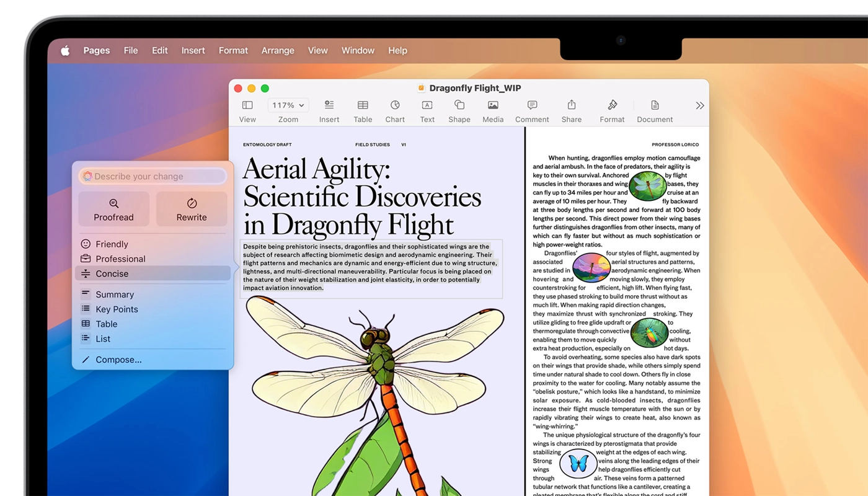Viewport: 868px width, 496px height.
Task: Open the Shape toolbar icon
Action: tap(459, 105)
